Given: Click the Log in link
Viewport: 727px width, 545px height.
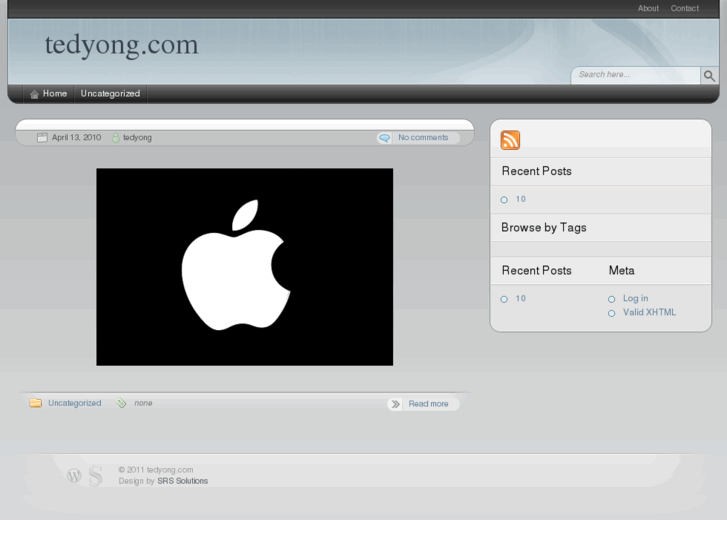Looking at the screenshot, I should [635, 298].
